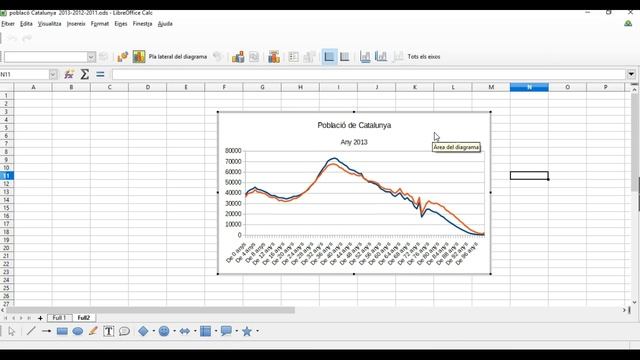Click the chart subtitle Any 2013

354,142
